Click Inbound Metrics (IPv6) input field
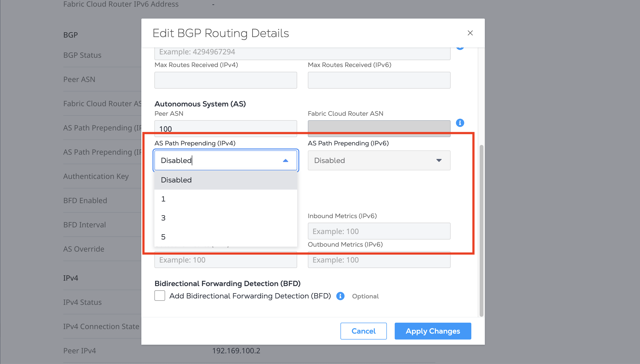 pyautogui.click(x=379, y=231)
